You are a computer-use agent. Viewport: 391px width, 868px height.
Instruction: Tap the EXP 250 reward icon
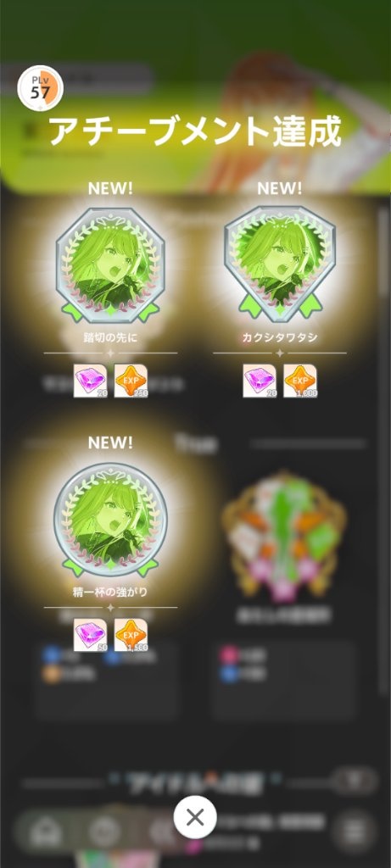pos(131,381)
